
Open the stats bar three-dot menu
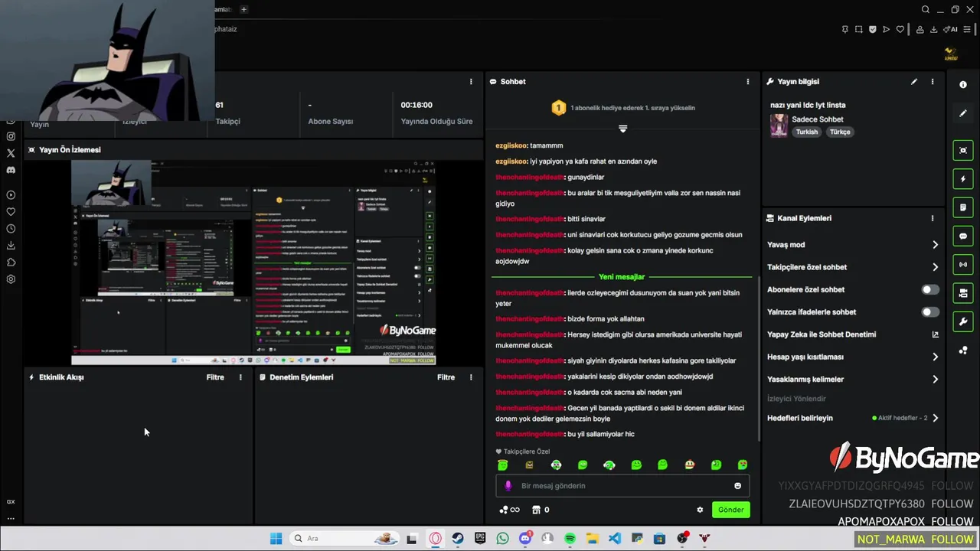click(471, 81)
